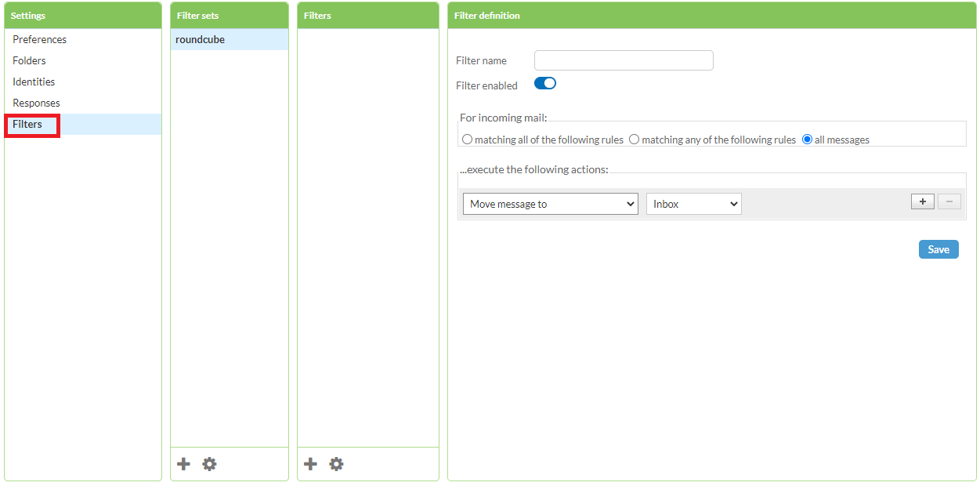The image size is (980, 486).
Task: Open the Inbox folder dropdown
Action: tap(694, 204)
